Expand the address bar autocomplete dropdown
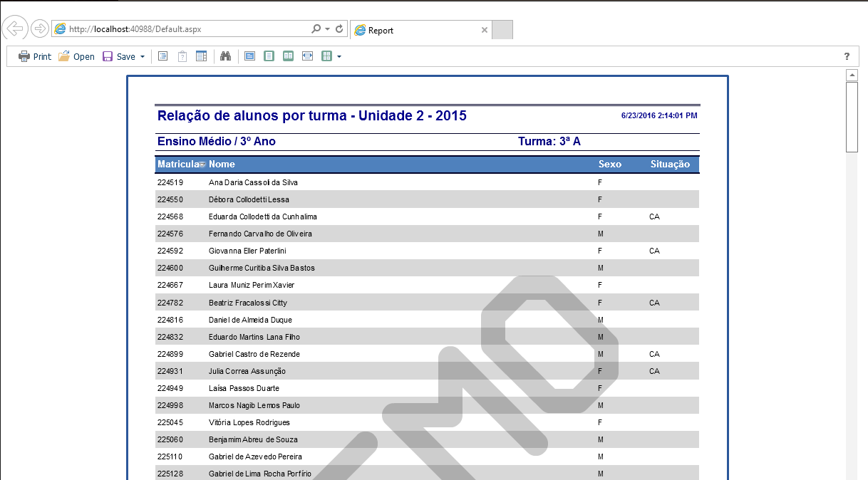 coord(327,29)
